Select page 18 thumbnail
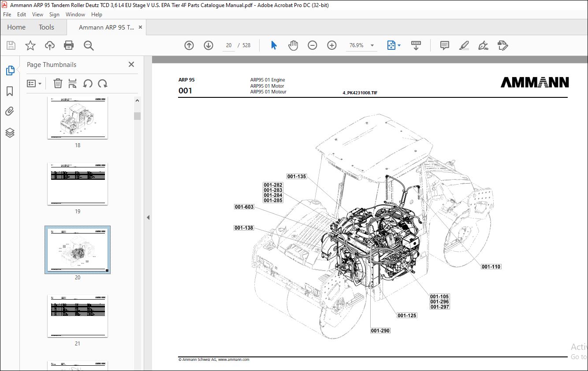Image resolution: width=588 pixels, height=371 pixels. [x=78, y=118]
